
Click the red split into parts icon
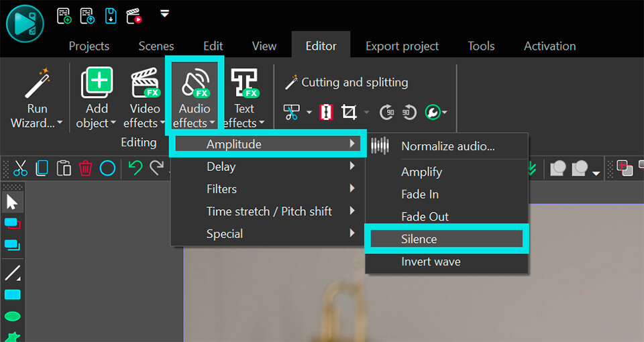pyautogui.click(x=326, y=112)
